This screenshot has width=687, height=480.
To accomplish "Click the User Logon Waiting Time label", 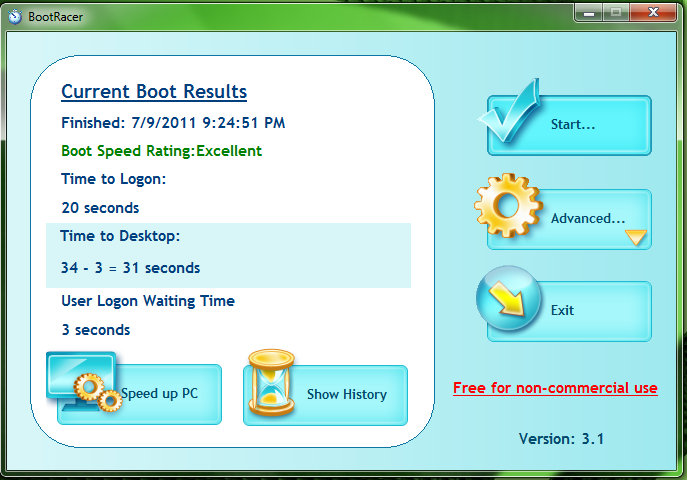I will click(x=148, y=301).
